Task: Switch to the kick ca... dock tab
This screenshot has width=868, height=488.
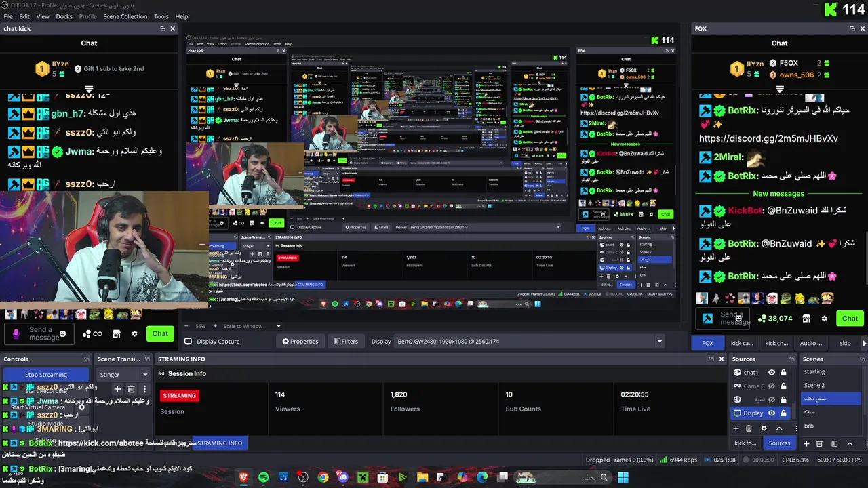Action: pyautogui.click(x=742, y=343)
